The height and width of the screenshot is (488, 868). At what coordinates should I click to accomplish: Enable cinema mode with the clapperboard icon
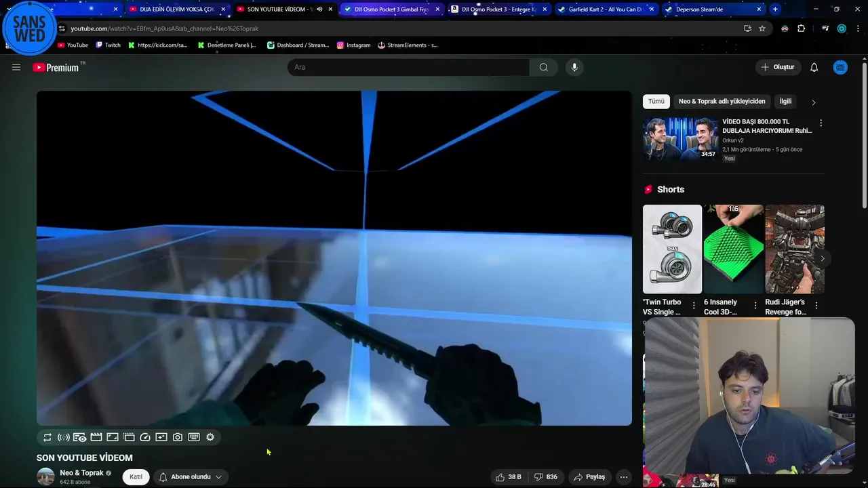(x=96, y=437)
